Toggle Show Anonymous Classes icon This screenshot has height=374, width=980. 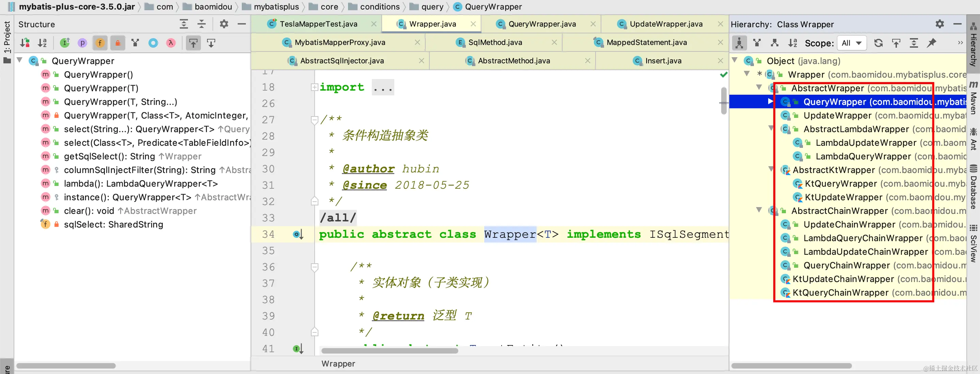click(153, 43)
